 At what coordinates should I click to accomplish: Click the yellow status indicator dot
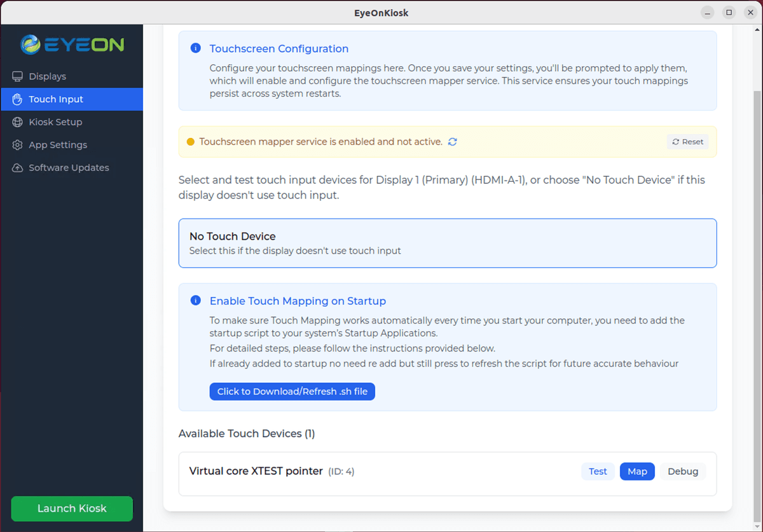(191, 142)
